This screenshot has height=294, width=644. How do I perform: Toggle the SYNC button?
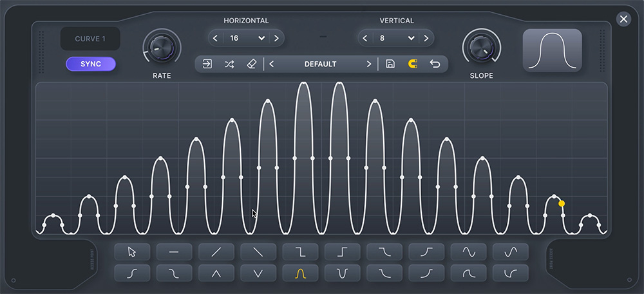(91, 64)
